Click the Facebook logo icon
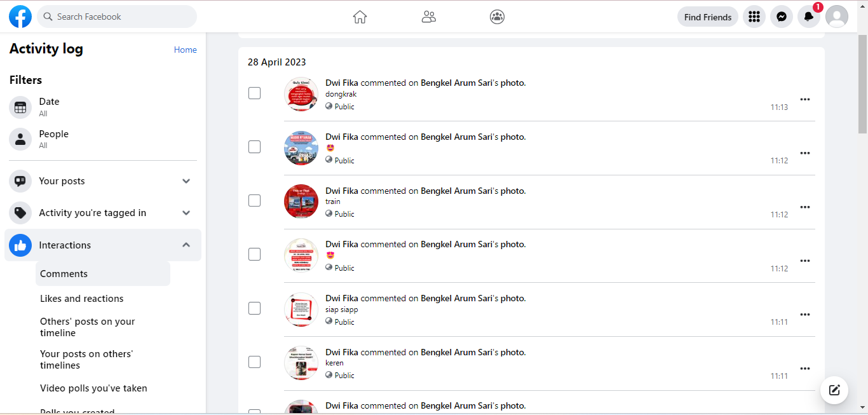The width and height of the screenshot is (868, 415). click(x=20, y=17)
